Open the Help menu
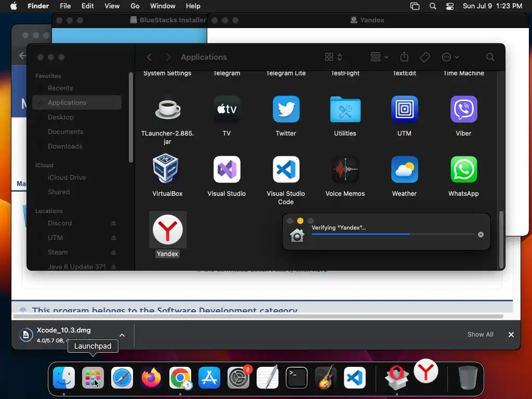This screenshot has width=532, height=399. pyautogui.click(x=193, y=6)
